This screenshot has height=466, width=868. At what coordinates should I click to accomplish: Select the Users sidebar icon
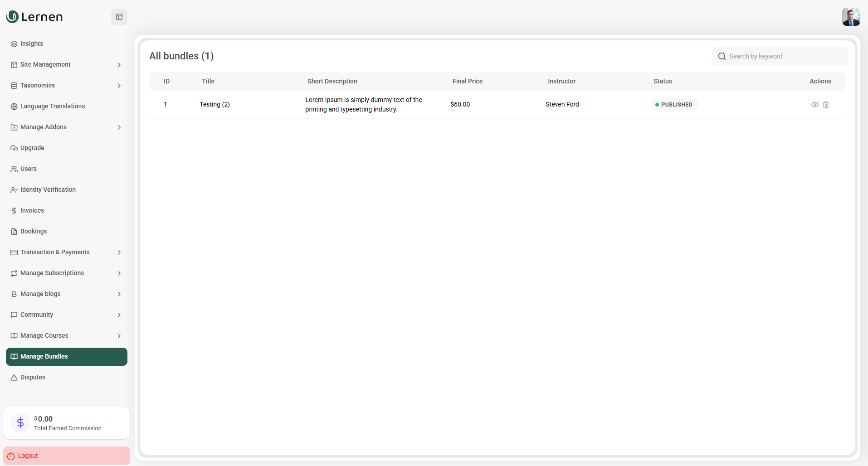14,169
